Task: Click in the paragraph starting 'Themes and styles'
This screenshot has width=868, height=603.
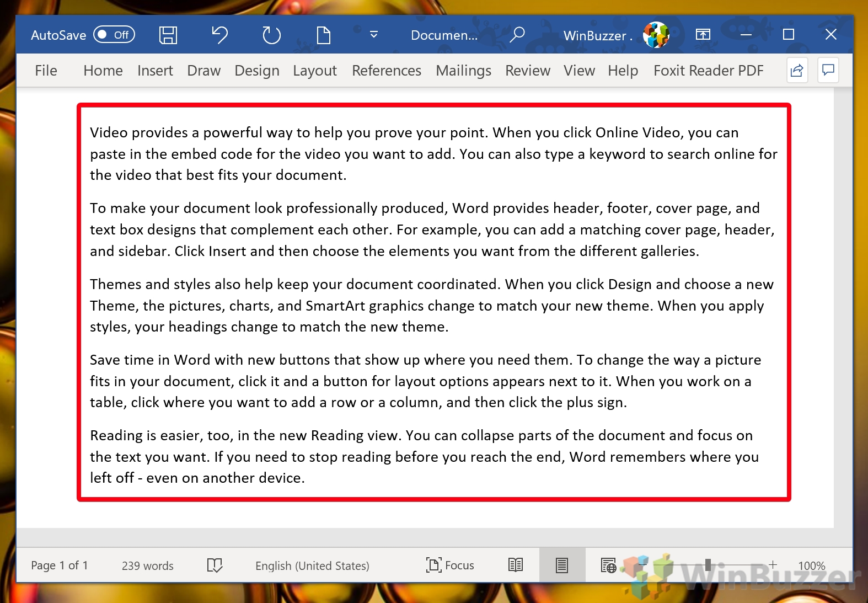Action: [x=432, y=306]
